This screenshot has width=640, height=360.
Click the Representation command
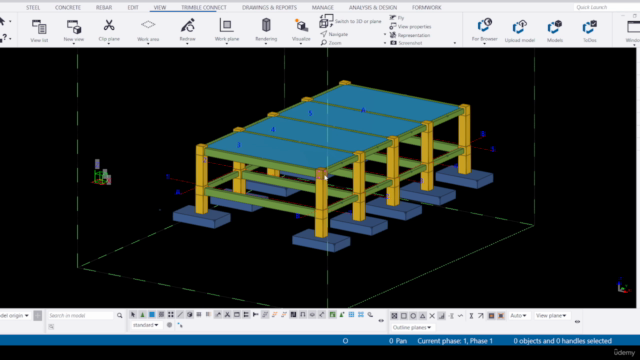410,35
